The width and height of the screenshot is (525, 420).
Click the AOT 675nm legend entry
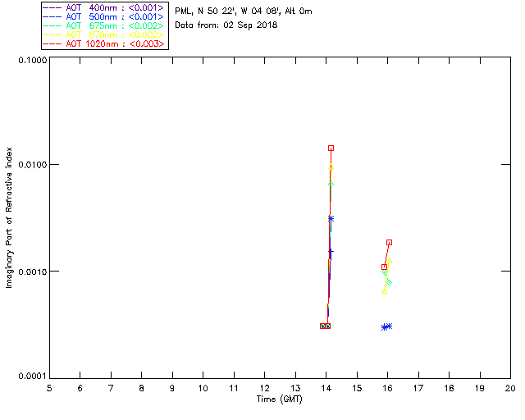pyautogui.click(x=104, y=25)
